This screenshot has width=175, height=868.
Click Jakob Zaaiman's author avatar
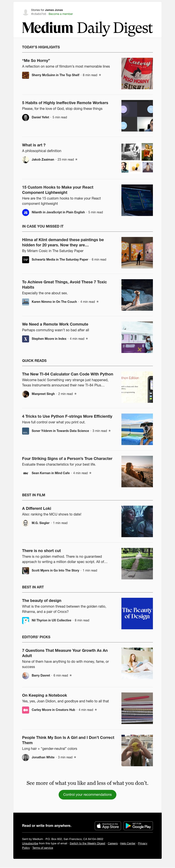[26, 159]
